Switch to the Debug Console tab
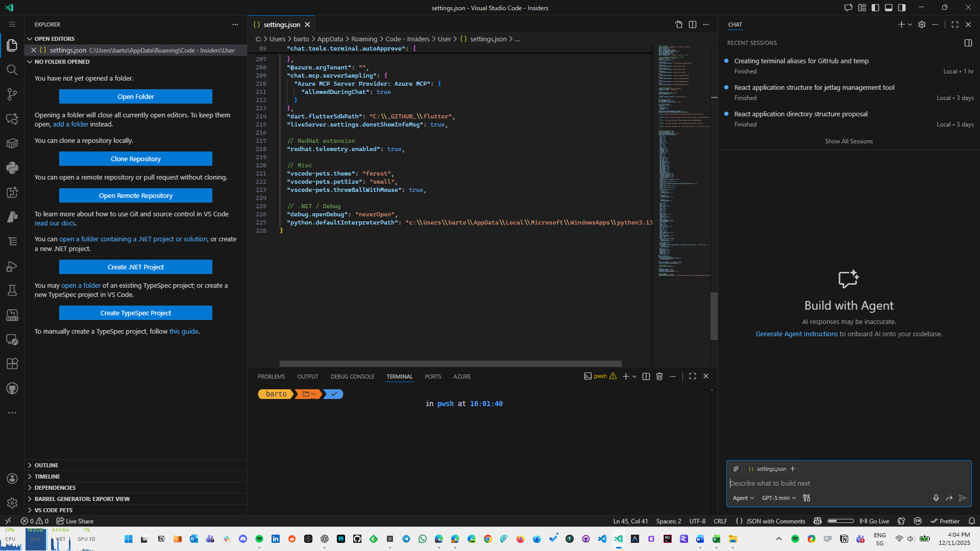Viewport: 980px width, 551px height. click(x=352, y=376)
